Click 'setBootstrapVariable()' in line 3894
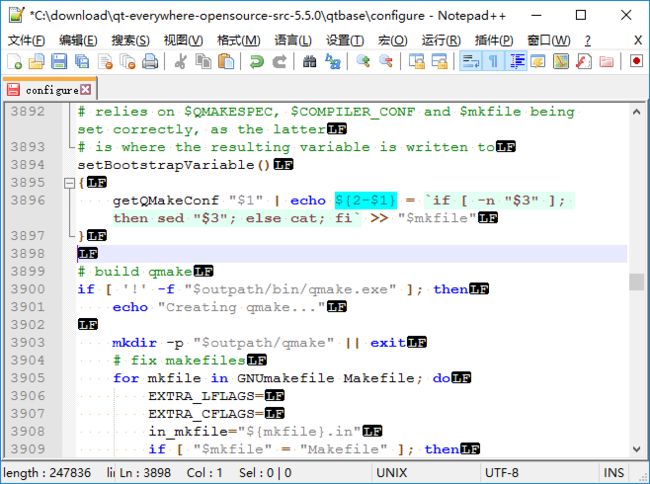This screenshot has height=484, width=650. tap(174, 165)
